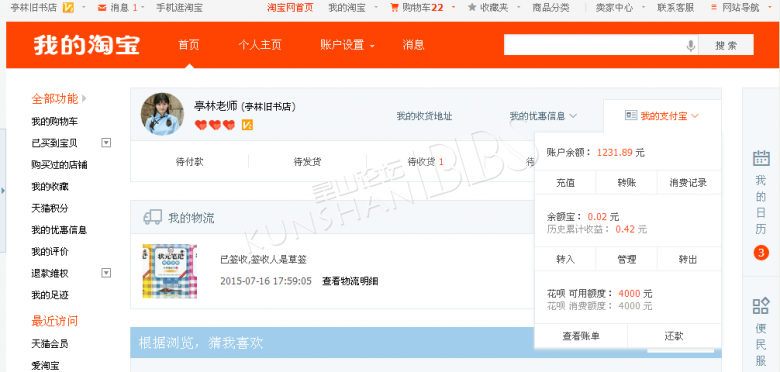Click the menu icon beside 网站导航
Viewport: 780px width, 372px height.
coord(714,7)
